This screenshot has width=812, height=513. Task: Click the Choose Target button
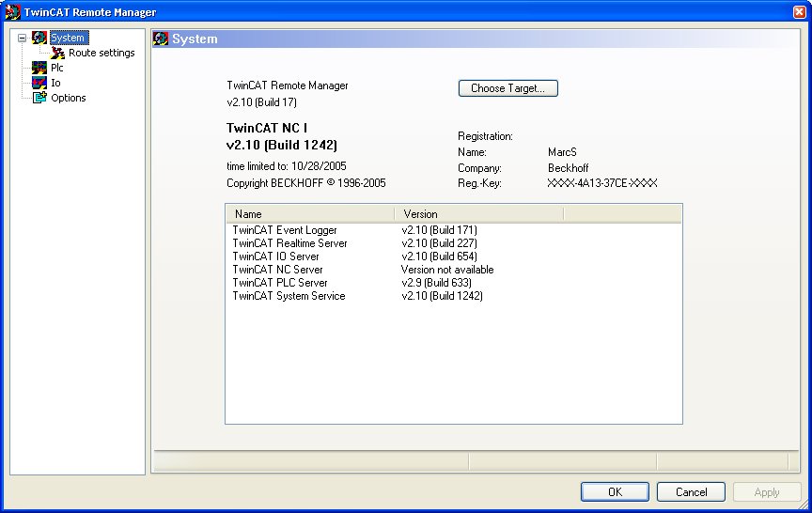click(508, 88)
